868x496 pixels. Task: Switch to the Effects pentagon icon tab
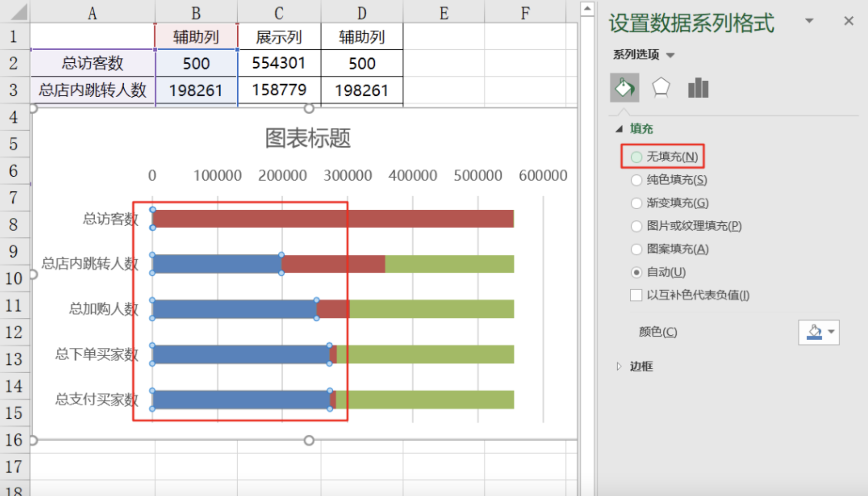coord(661,88)
